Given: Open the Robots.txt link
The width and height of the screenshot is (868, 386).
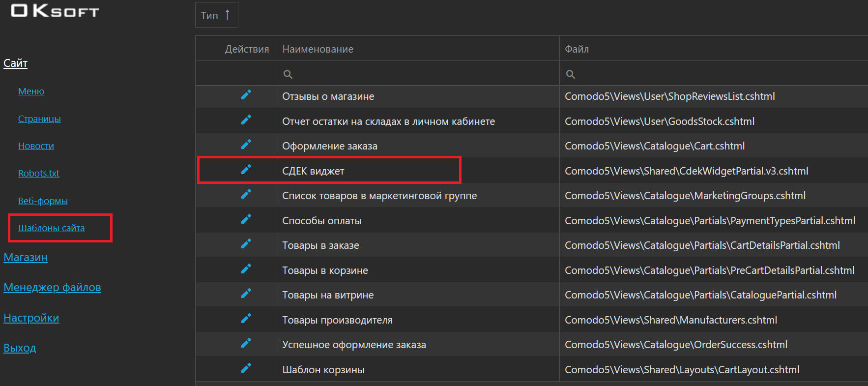Looking at the screenshot, I should tap(38, 174).
